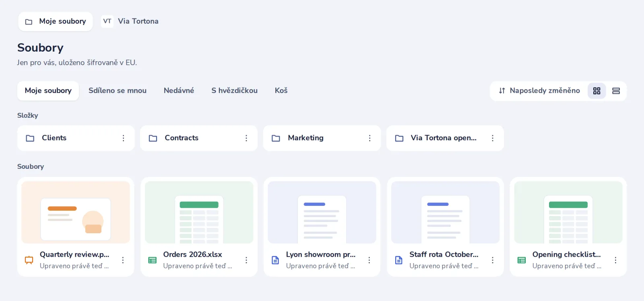
Task: Open the Via Tortona open... folder
Action: point(445,138)
